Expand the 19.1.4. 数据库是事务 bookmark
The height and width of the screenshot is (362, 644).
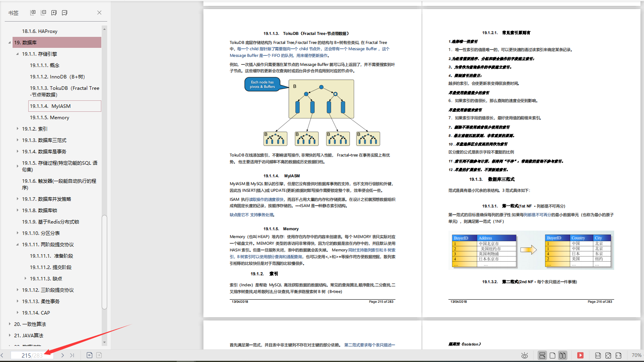pos(17,151)
